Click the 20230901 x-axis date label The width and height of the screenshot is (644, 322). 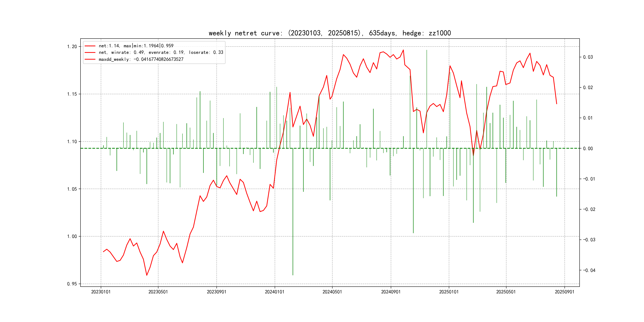pyautogui.click(x=216, y=292)
